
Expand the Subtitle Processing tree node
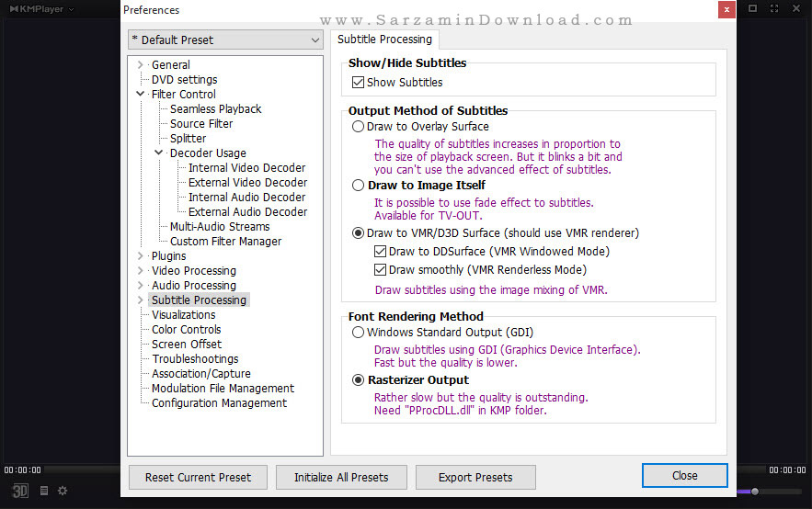coord(141,300)
